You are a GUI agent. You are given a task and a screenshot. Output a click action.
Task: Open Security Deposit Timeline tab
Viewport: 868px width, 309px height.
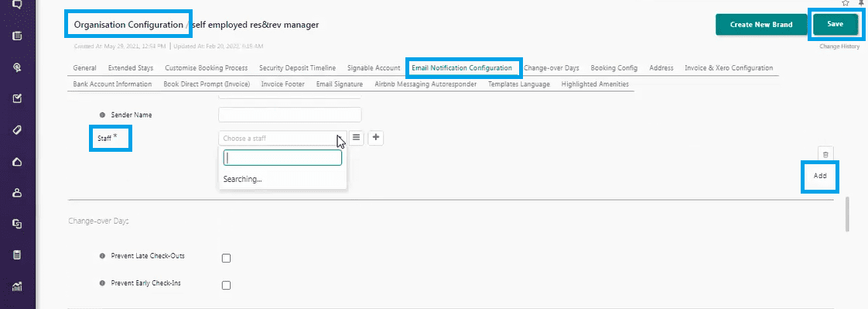pos(297,68)
